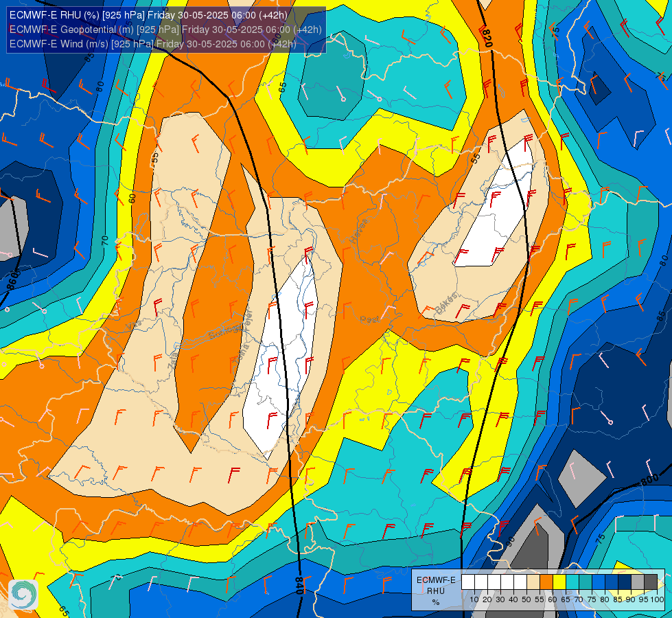This screenshot has width=672, height=618.
Task: Click the 820 geopotential contour label
Action: coord(487,38)
